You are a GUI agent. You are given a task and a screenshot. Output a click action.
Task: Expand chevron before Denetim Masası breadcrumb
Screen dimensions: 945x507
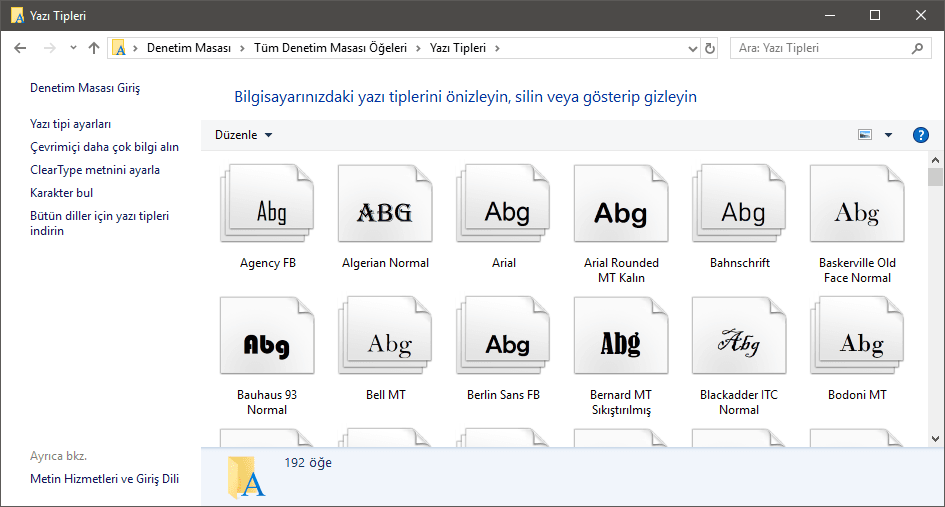136,48
